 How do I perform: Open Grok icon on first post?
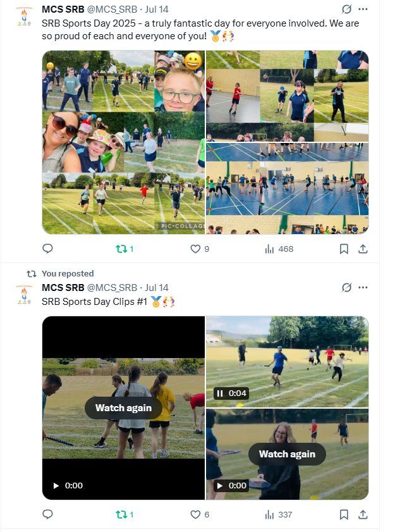pyautogui.click(x=346, y=9)
